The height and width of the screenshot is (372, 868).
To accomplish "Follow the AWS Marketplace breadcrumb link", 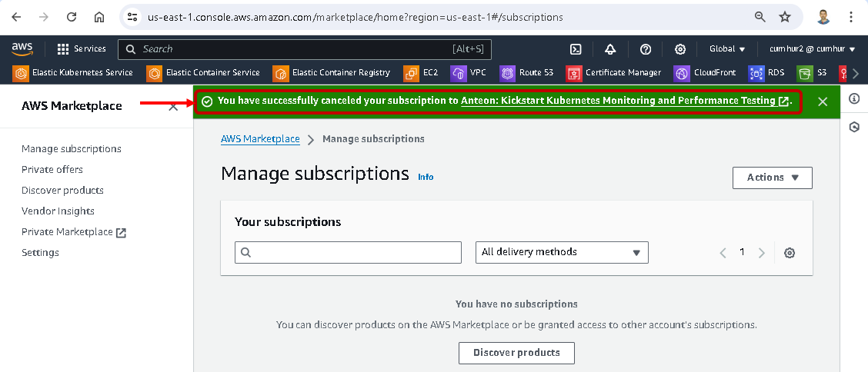I will point(260,139).
